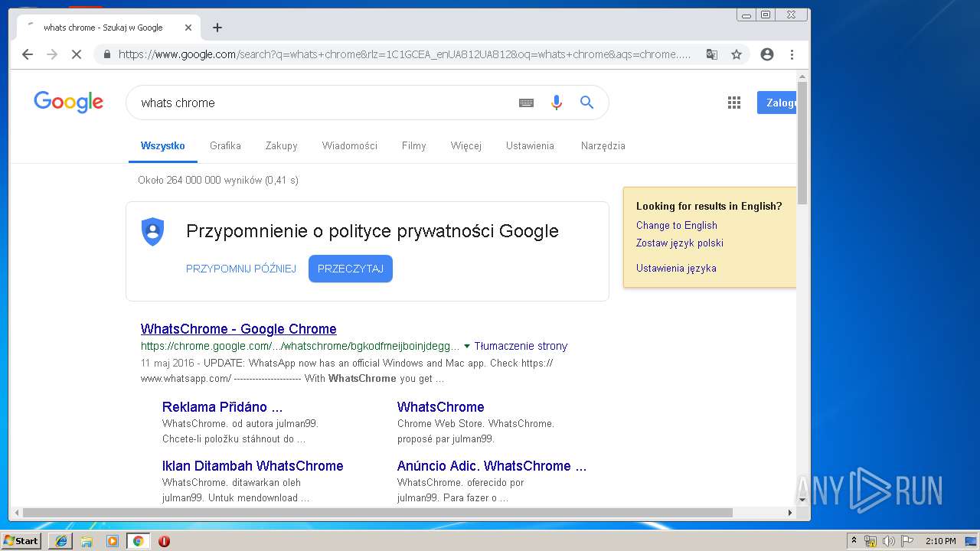Click the network tray icon
This screenshot has width=980, height=551.
pos(871,541)
